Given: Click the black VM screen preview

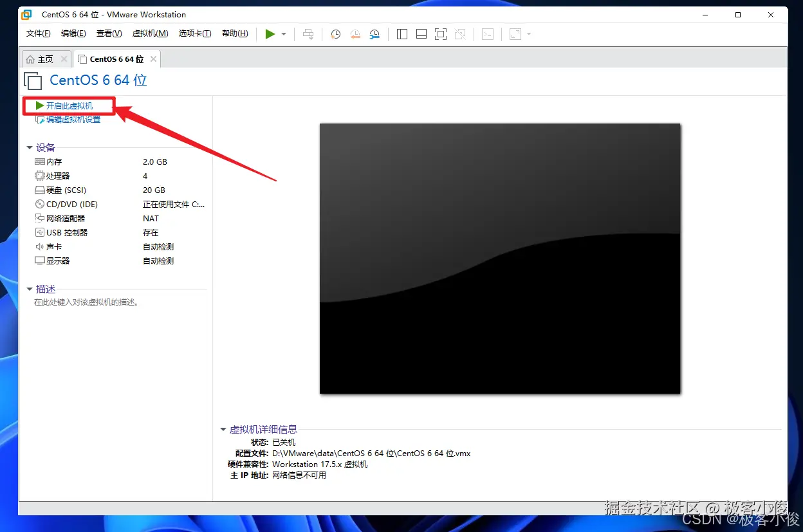Looking at the screenshot, I should pos(500,259).
